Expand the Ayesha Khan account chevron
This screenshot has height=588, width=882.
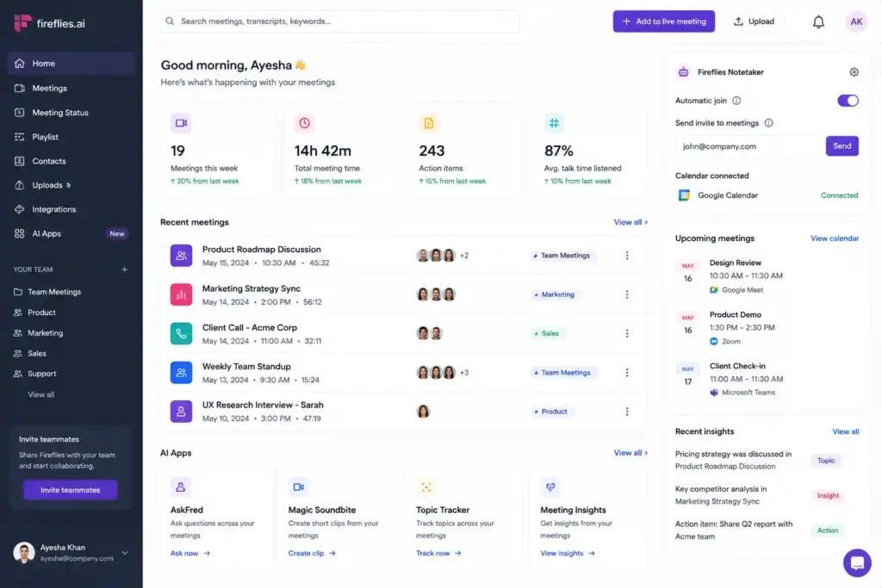coord(125,553)
